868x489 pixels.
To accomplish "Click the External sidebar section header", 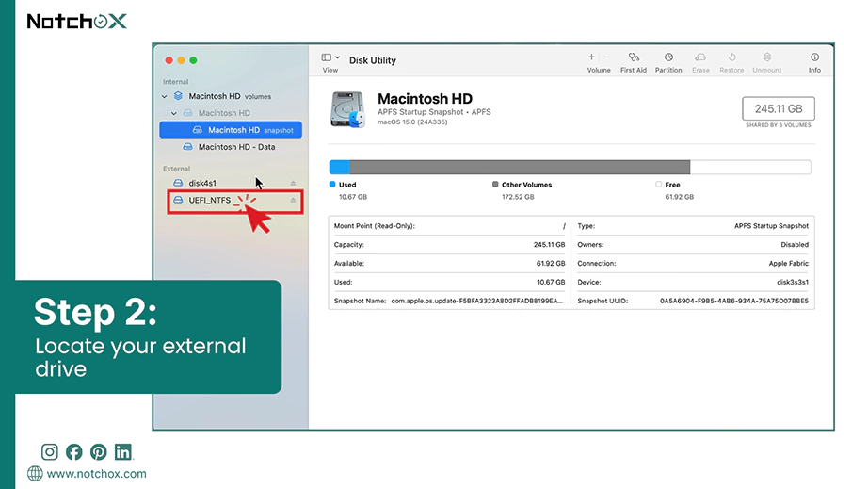I will 176,169.
